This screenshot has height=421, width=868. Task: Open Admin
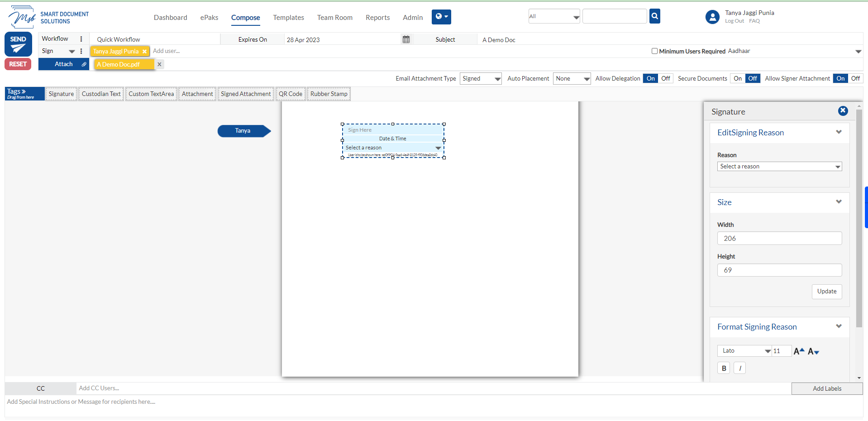point(413,18)
